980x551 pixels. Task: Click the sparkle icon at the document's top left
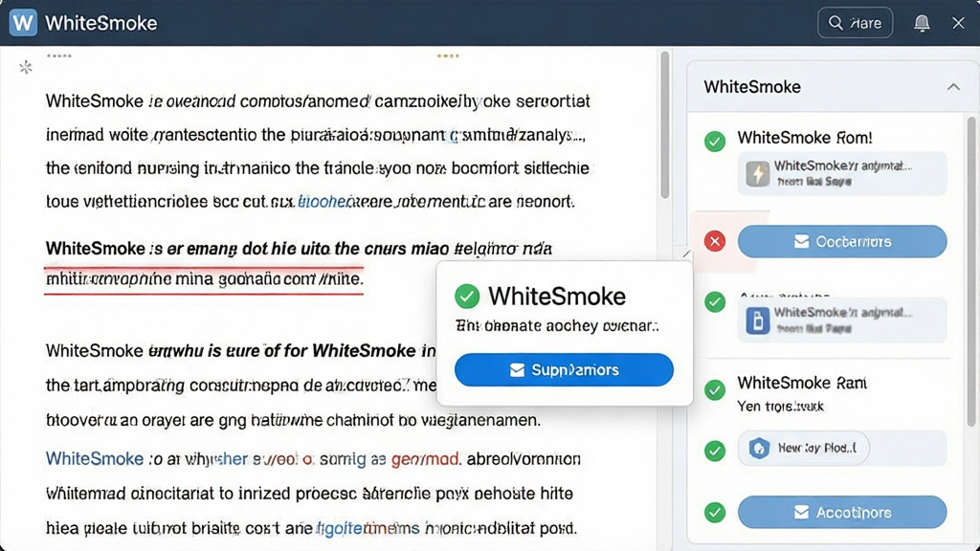[x=26, y=68]
